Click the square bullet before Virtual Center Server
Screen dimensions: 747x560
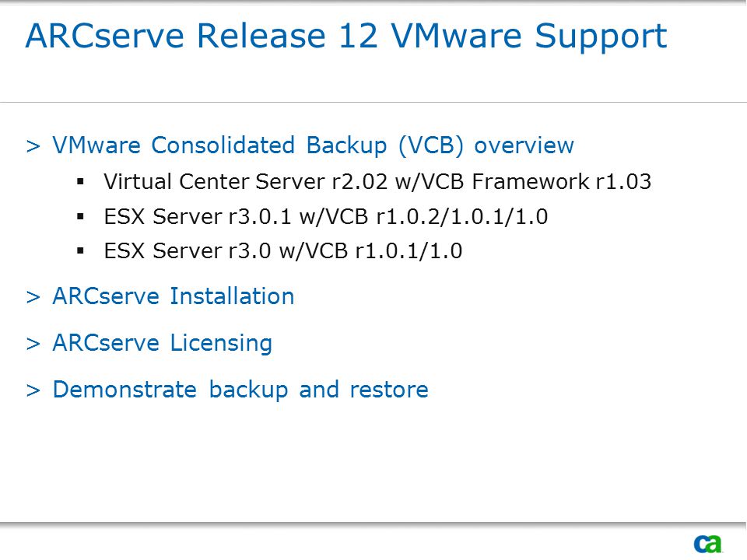pyautogui.click(x=80, y=181)
